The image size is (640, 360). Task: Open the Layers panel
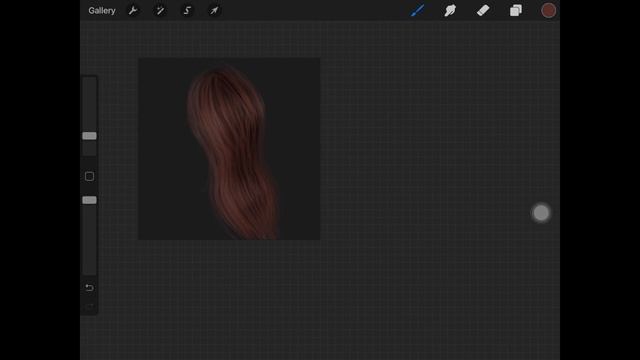tap(516, 11)
